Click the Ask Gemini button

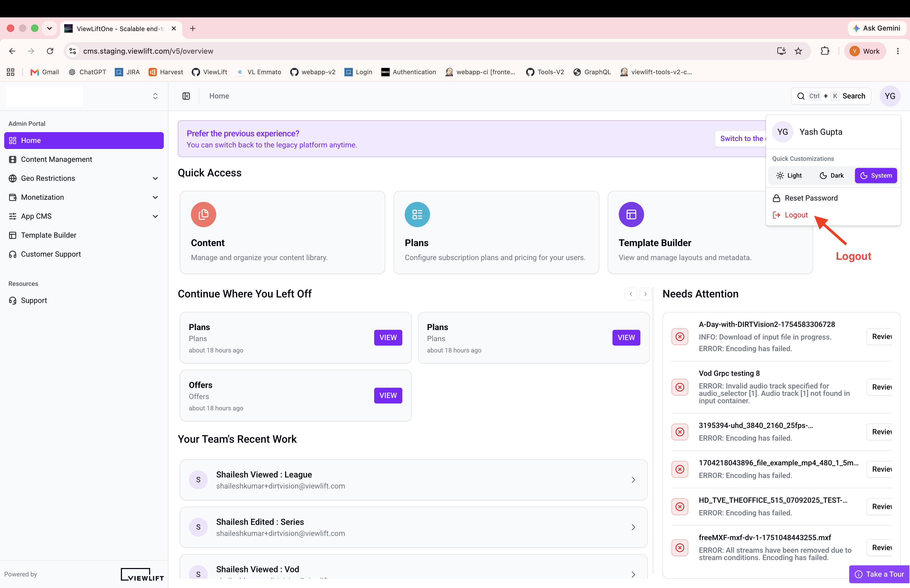(x=877, y=28)
